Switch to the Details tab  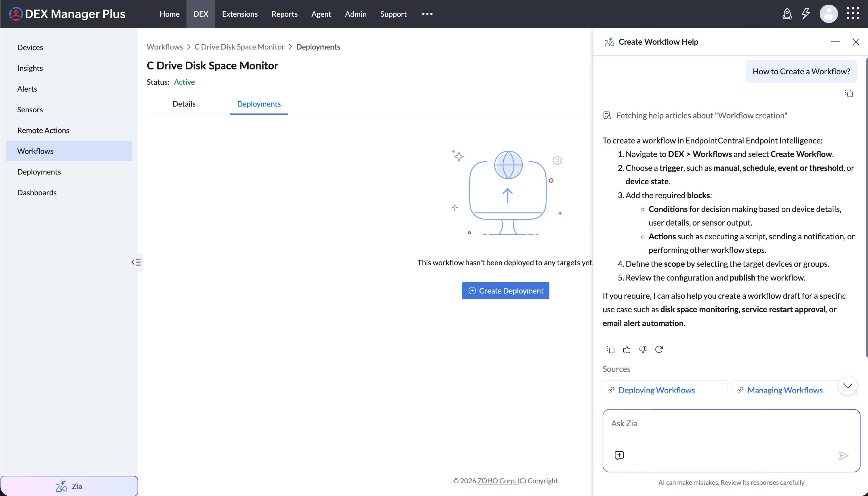click(184, 104)
